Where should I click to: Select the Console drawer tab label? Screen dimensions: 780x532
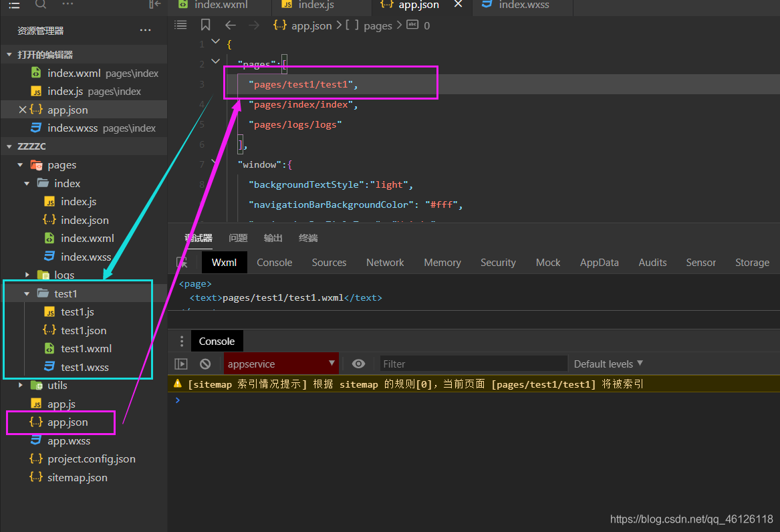pos(217,341)
